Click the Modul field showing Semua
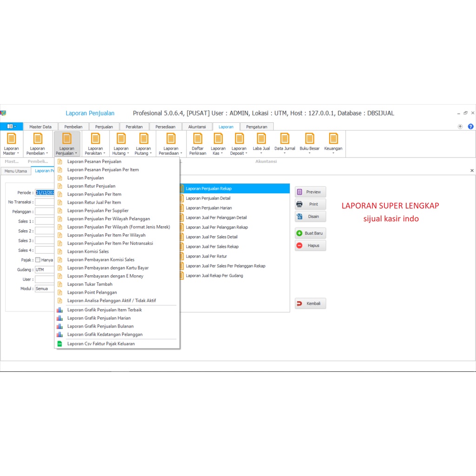 pos(45,289)
